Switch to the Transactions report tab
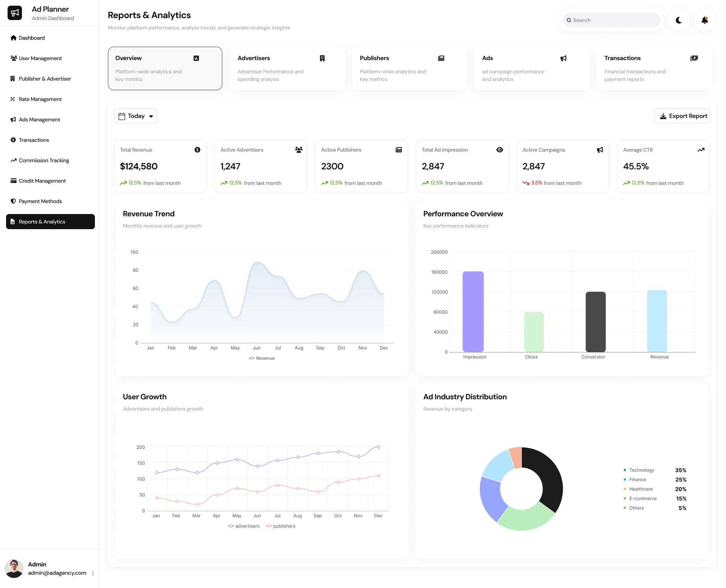 point(654,68)
